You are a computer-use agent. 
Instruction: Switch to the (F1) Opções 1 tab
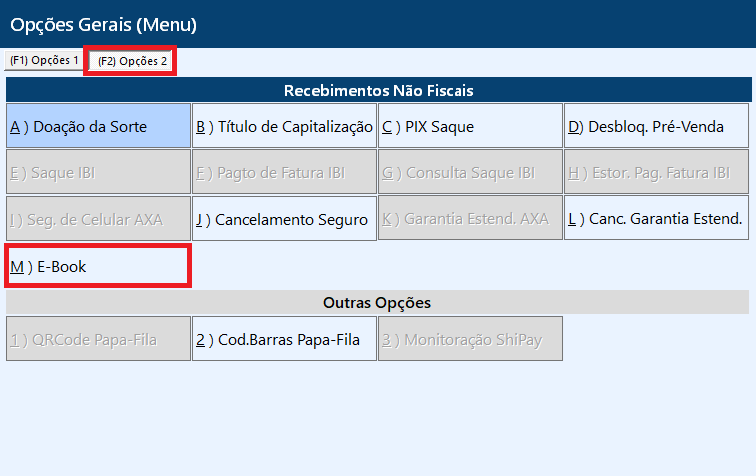click(44, 60)
